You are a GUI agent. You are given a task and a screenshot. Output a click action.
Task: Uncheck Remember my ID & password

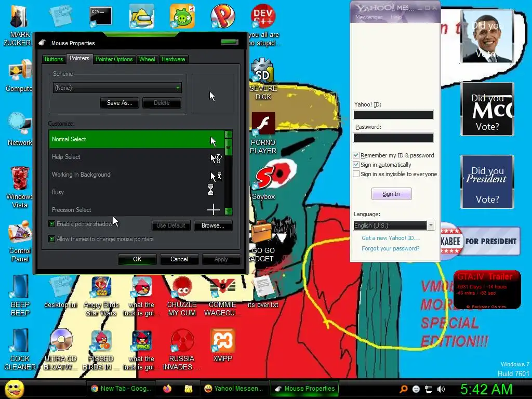pos(356,155)
